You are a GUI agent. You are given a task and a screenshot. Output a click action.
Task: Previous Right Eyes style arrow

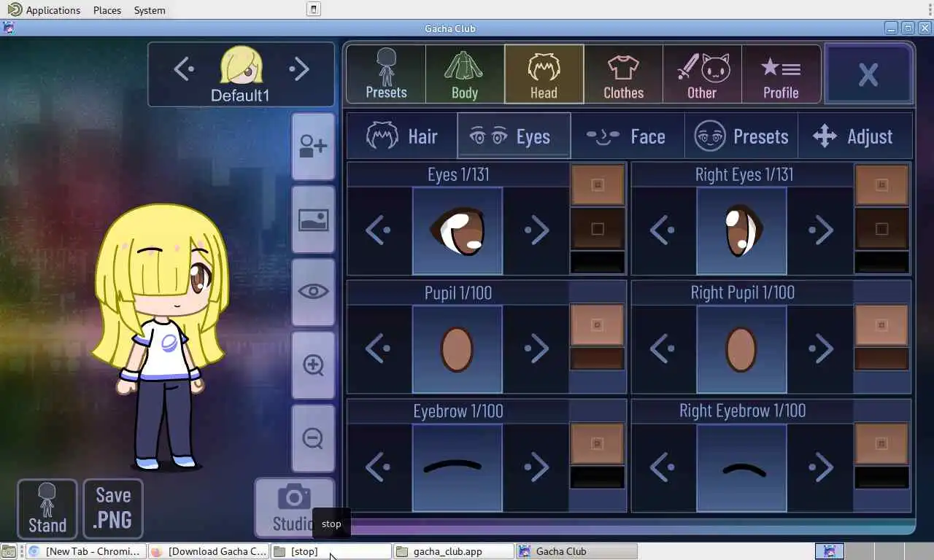coord(663,230)
